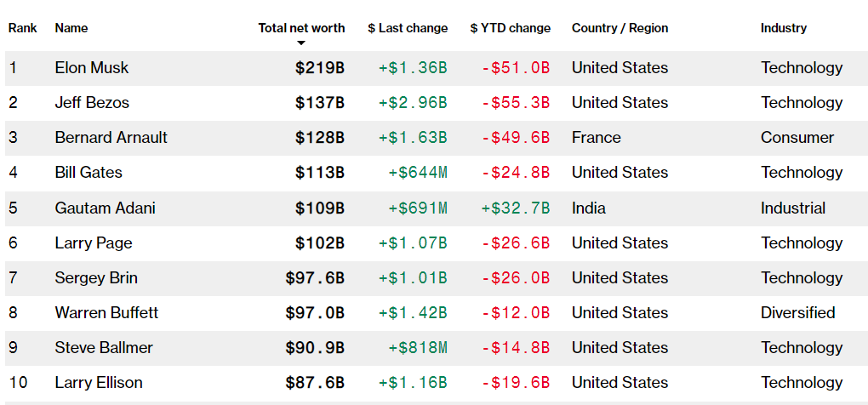Click Elon Musk's $219B net worth
The image size is (868, 405).
320,68
